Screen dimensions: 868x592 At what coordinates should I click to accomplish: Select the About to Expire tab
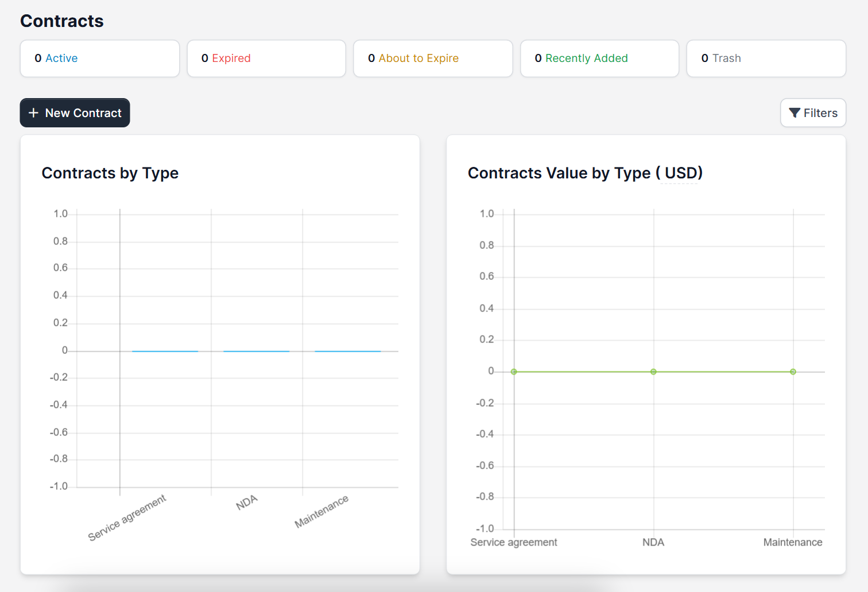click(x=433, y=59)
